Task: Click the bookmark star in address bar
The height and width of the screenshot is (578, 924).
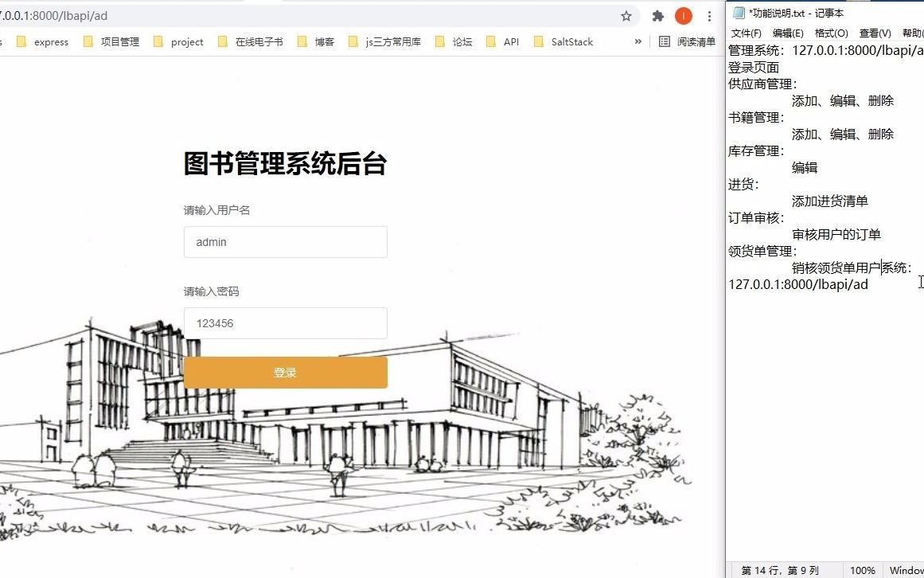Action: pyautogui.click(x=626, y=15)
